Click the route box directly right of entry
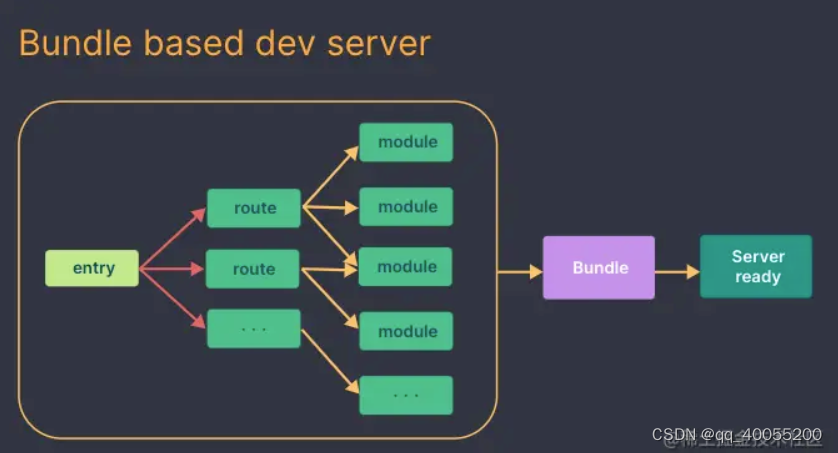The image size is (838, 453). tap(253, 269)
